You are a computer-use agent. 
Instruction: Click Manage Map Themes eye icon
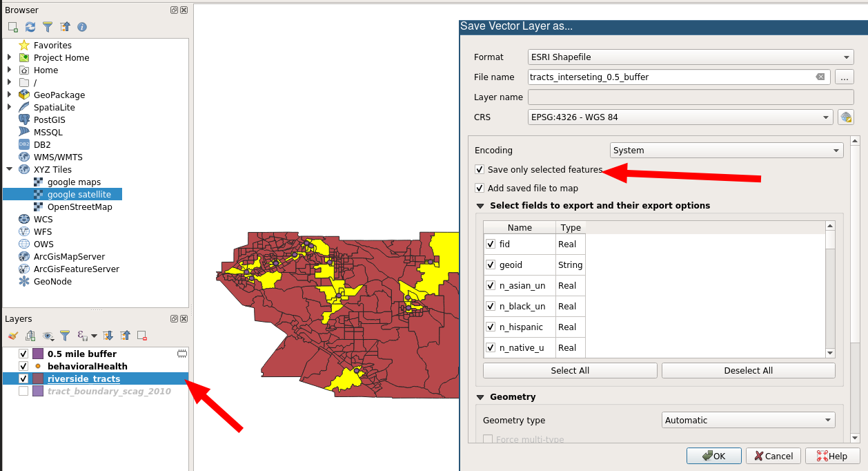(x=48, y=336)
